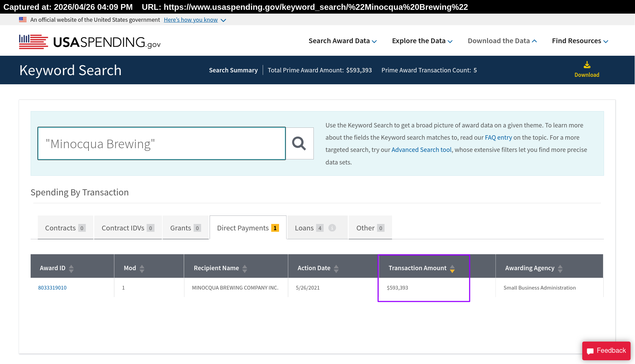Switch to the Contracts tab
The image size is (635, 364).
[x=65, y=228]
